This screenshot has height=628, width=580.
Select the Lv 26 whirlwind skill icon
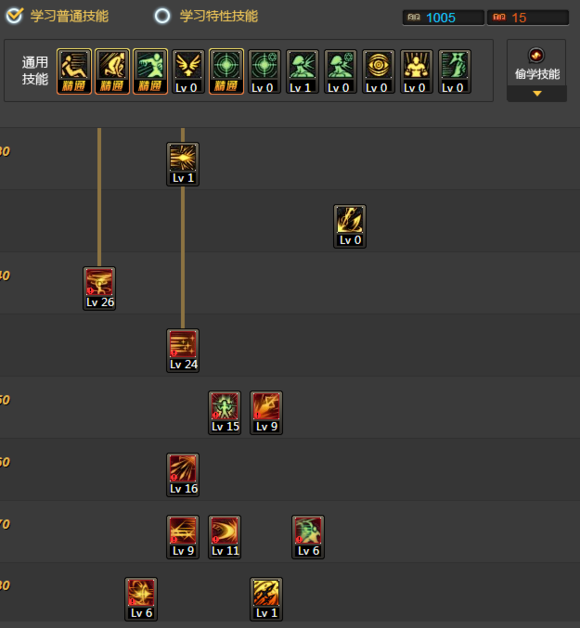pyautogui.click(x=99, y=288)
